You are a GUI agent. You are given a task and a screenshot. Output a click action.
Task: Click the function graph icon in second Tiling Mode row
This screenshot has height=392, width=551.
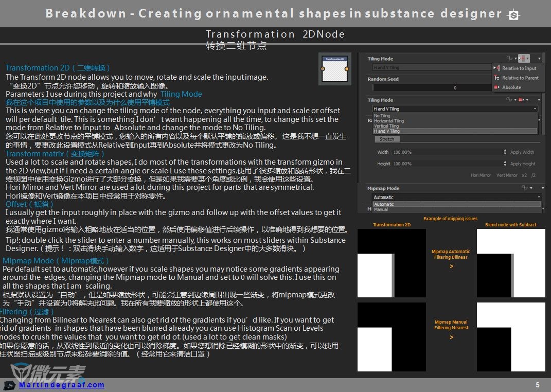tap(509, 100)
